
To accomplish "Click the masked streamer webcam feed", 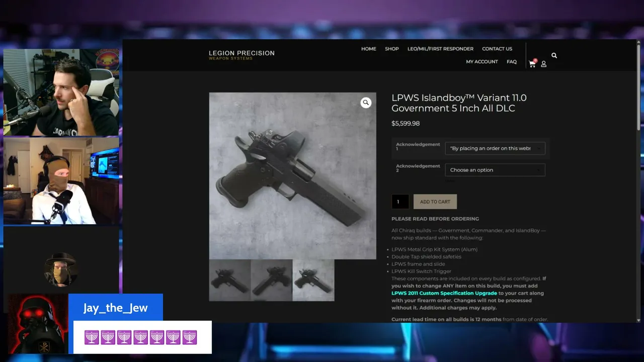I will tap(61, 181).
